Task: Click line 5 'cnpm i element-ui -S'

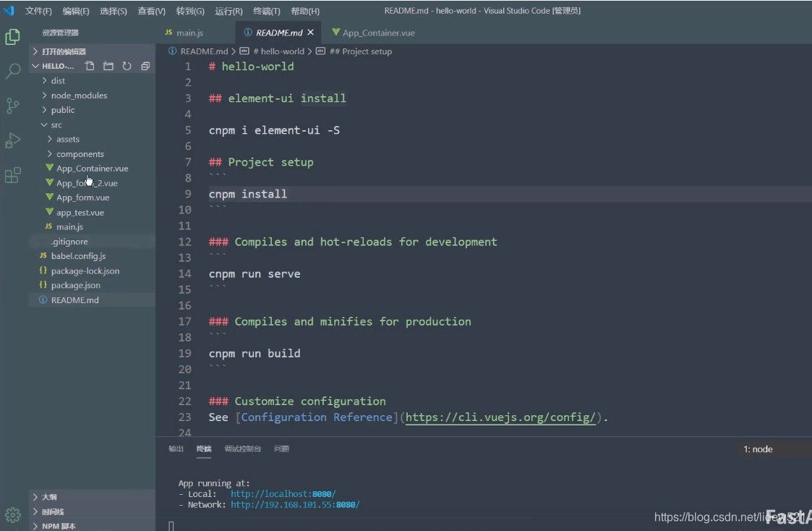Action: click(x=275, y=130)
